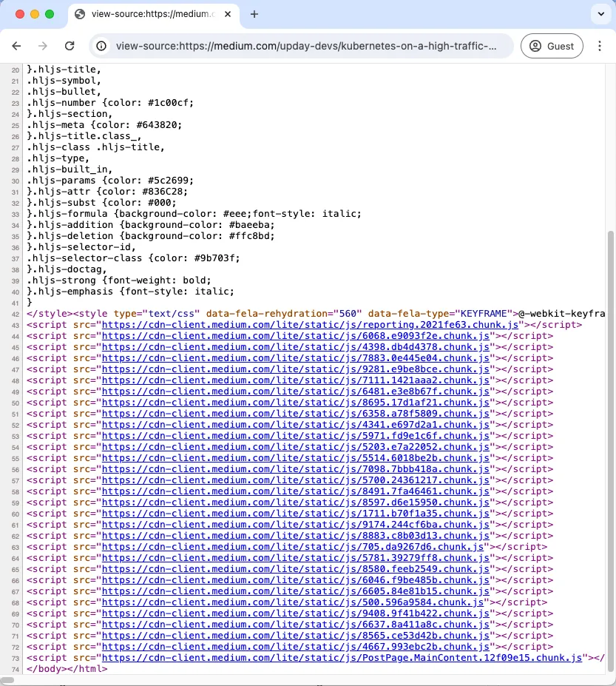Click the globe favicon on the tab
The image size is (616, 686).
click(x=80, y=14)
